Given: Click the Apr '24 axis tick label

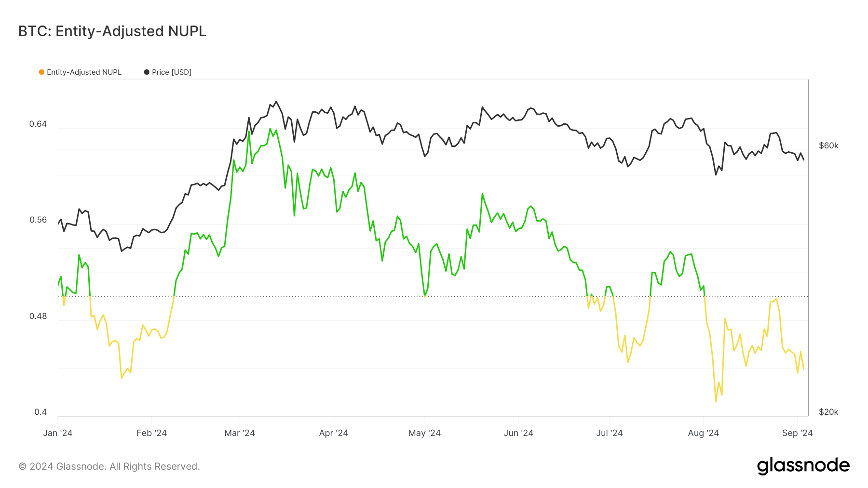Looking at the screenshot, I should (334, 433).
